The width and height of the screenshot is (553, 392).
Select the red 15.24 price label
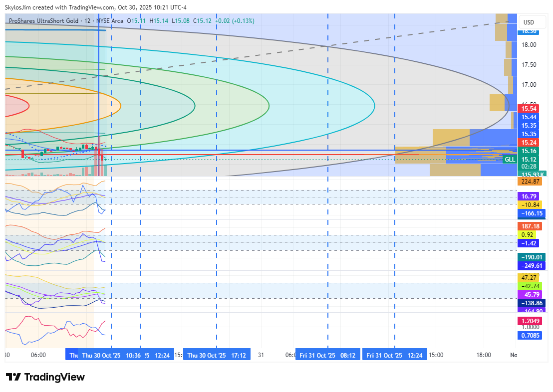[529, 143]
